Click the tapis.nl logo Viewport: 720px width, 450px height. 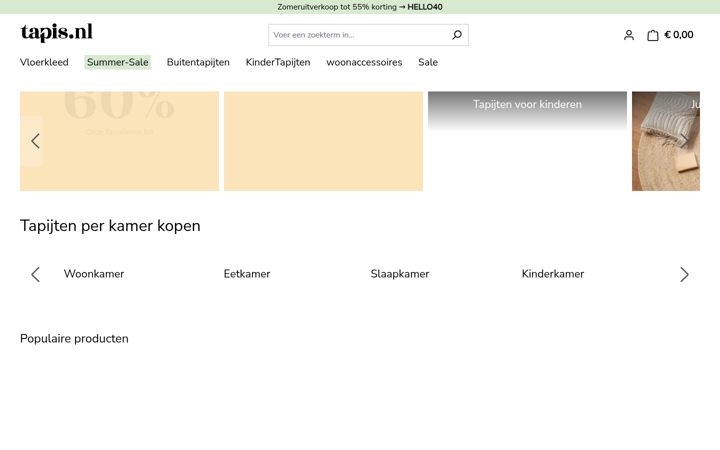(x=56, y=32)
